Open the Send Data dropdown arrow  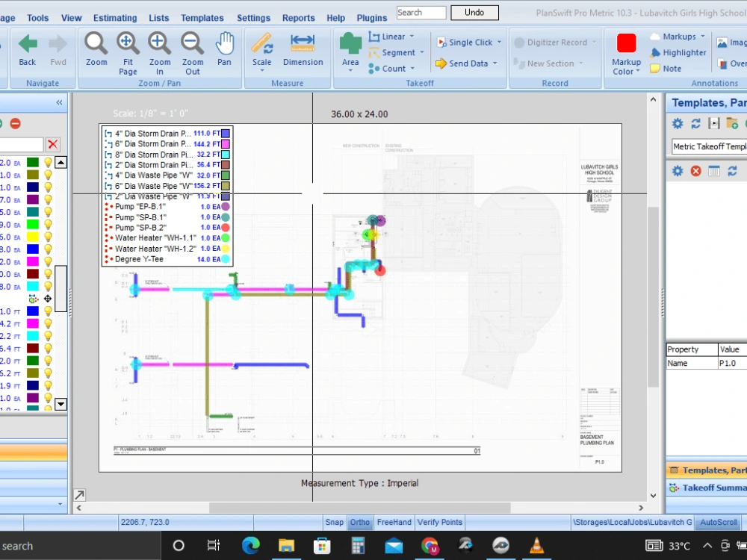tap(495, 63)
